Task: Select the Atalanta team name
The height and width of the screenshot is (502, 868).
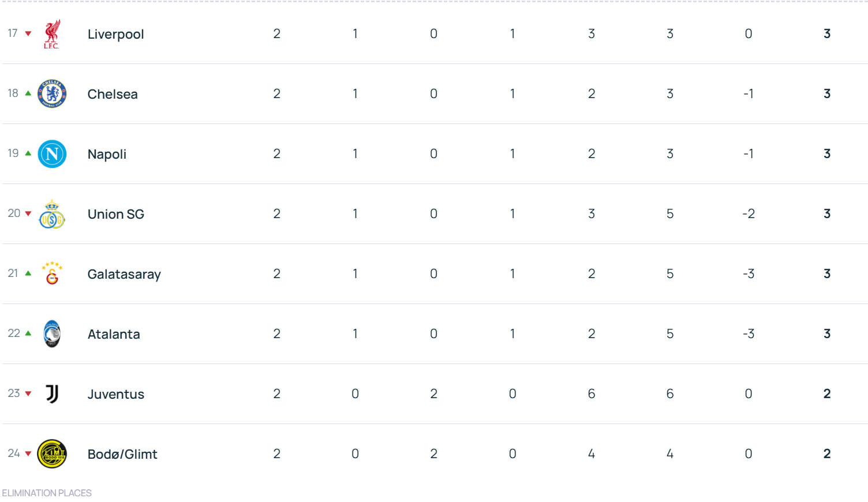Action: 114,334
